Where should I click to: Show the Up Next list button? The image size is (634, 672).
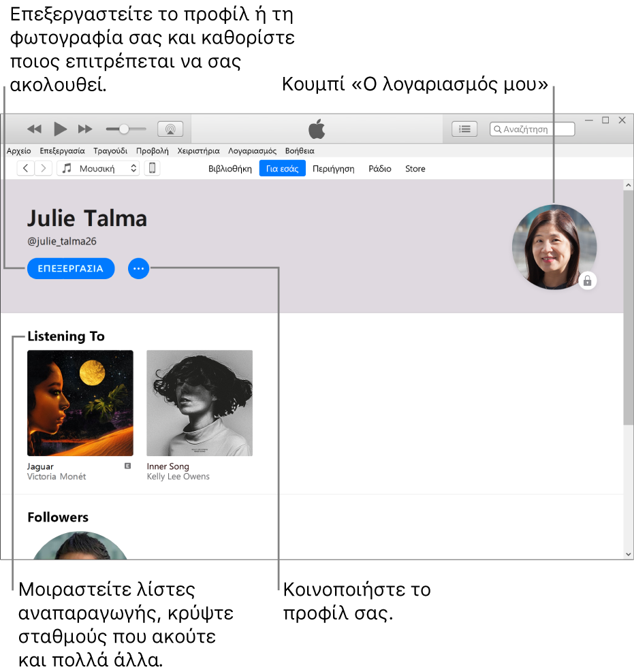[464, 129]
